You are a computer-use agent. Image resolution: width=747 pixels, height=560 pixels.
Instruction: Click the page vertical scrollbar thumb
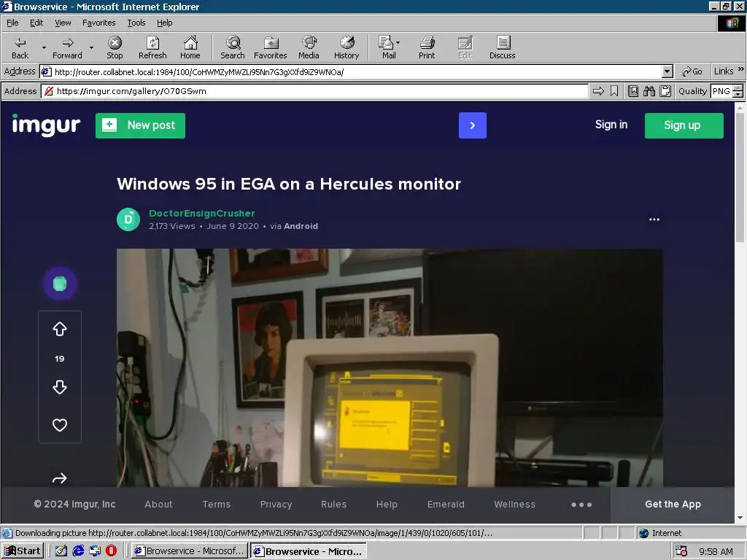pyautogui.click(x=740, y=178)
